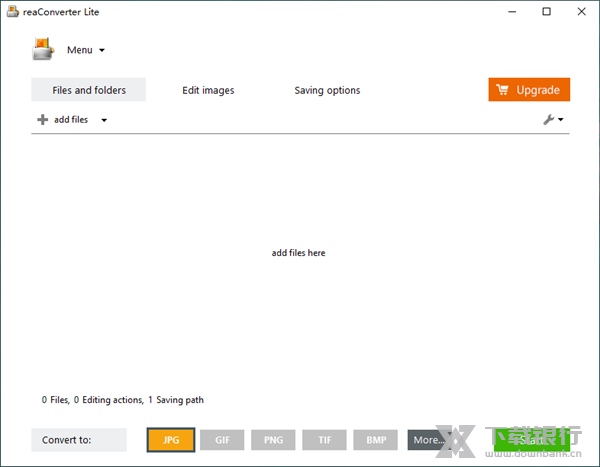Click the reaConverter logo icon beside Menu

tap(42, 49)
